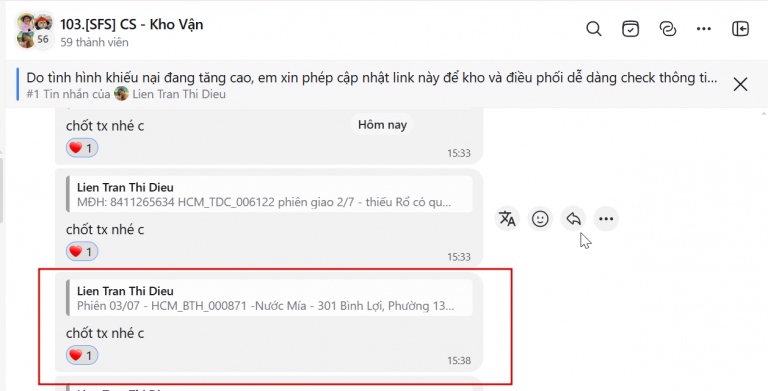Open the tasks calendar-check icon in header
The image size is (768, 391).
point(630,28)
